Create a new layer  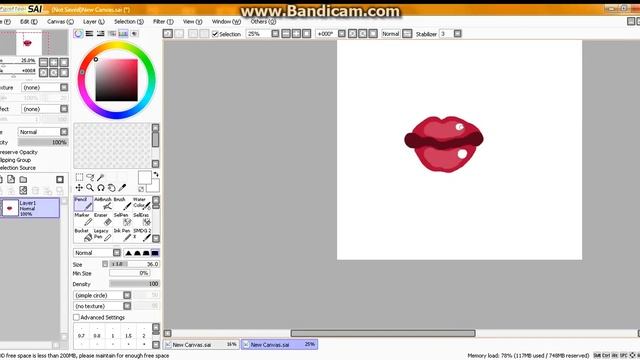pyautogui.click(x=2, y=179)
